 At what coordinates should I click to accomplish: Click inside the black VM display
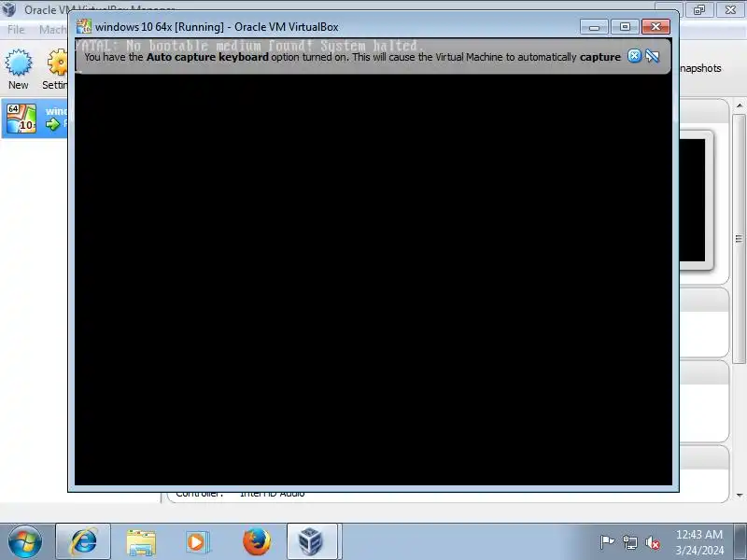tap(373, 279)
